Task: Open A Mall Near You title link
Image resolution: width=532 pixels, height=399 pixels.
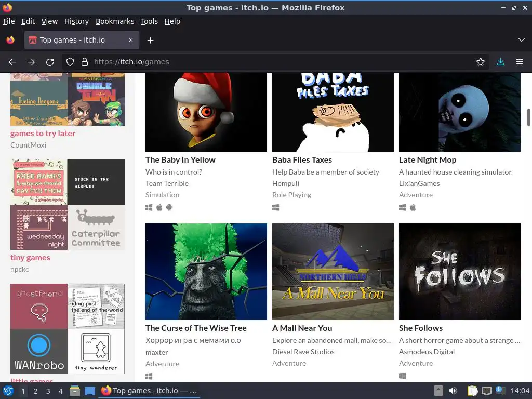Action: [x=302, y=328]
